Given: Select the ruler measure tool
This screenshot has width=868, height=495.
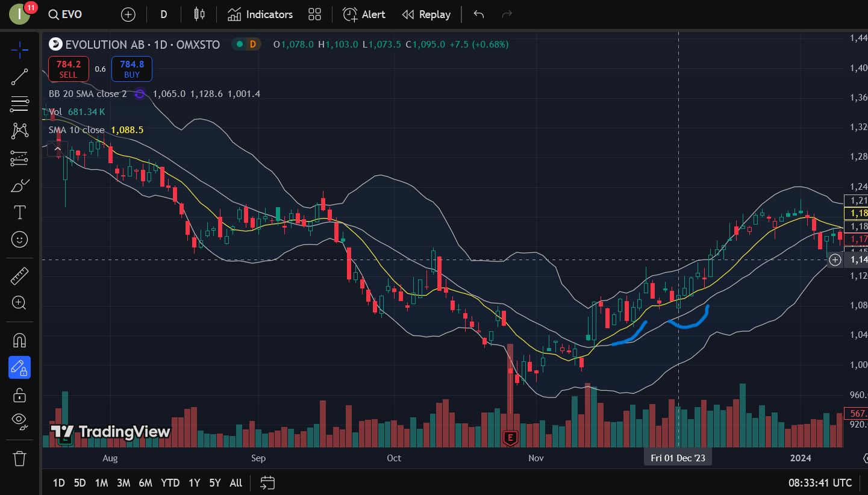Looking at the screenshot, I should (x=19, y=276).
